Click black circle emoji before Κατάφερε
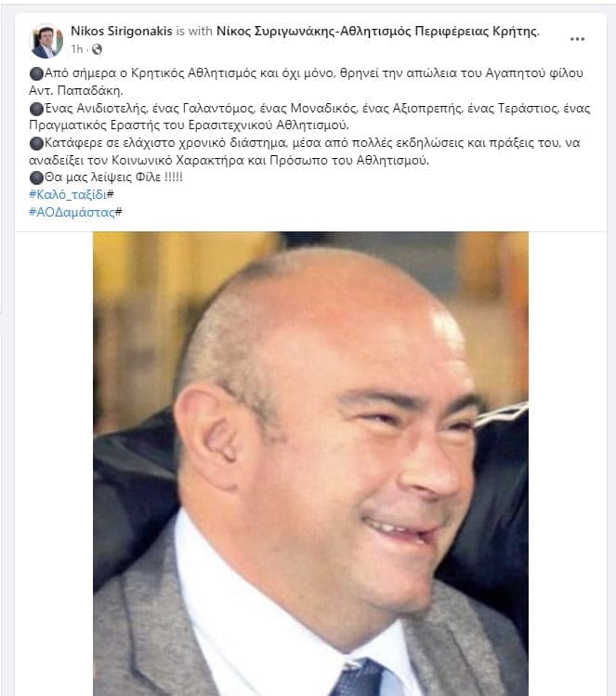616x696 pixels. [36, 143]
